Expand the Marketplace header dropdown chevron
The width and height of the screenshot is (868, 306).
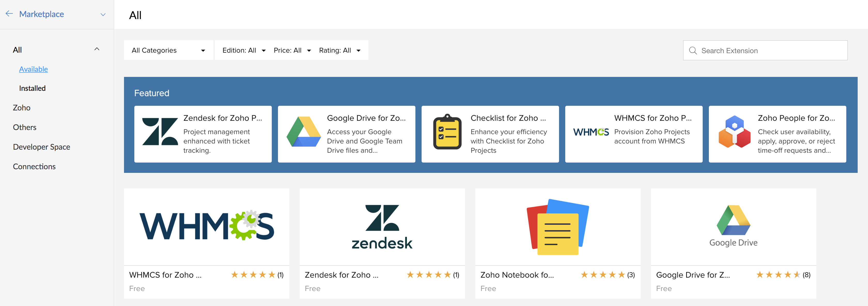(103, 14)
